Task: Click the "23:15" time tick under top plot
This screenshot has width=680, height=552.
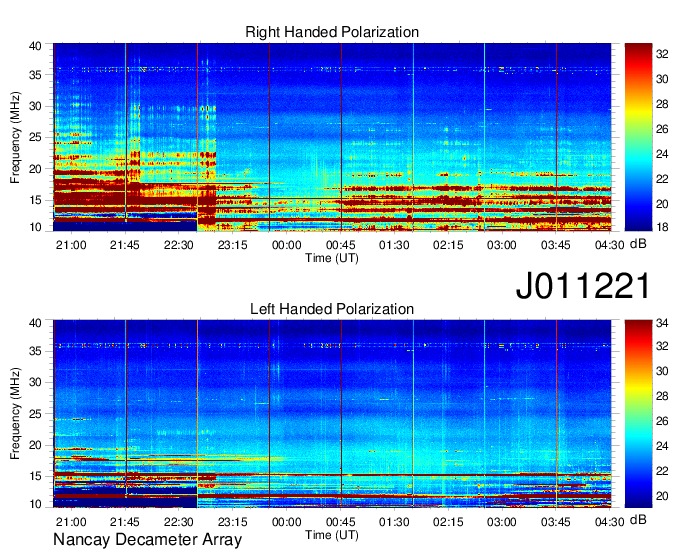Action: pyautogui.click(x=232, y=245)
